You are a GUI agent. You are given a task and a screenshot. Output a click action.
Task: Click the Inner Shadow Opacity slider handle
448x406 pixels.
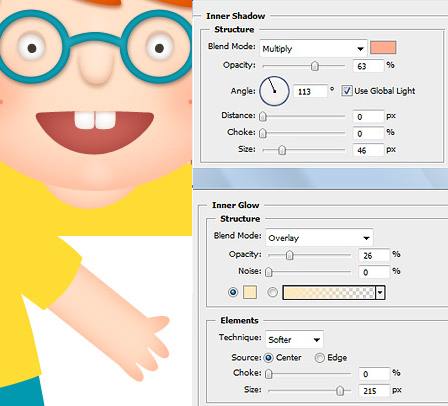pos(315,66)
